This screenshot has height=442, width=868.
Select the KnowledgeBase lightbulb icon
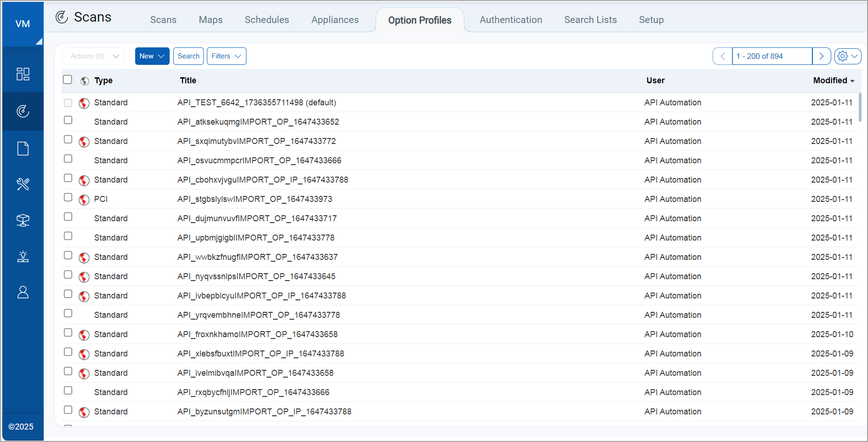click(23, 256)
